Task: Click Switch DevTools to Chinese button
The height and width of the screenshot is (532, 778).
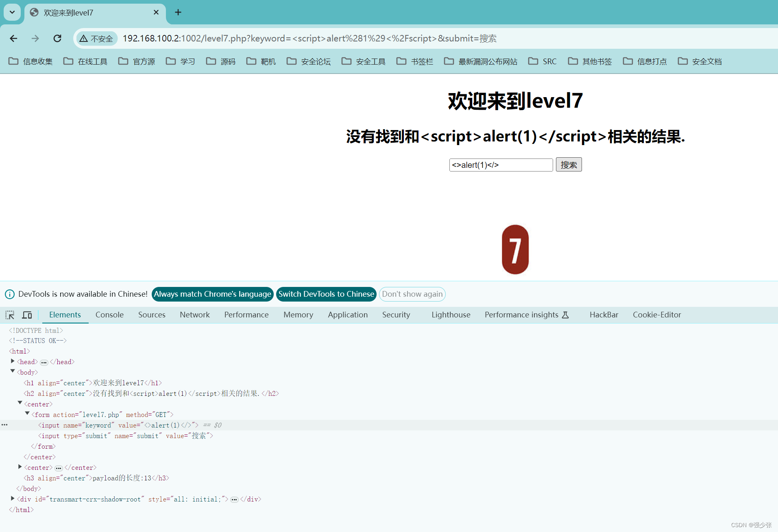Action: tap(326, 294)
